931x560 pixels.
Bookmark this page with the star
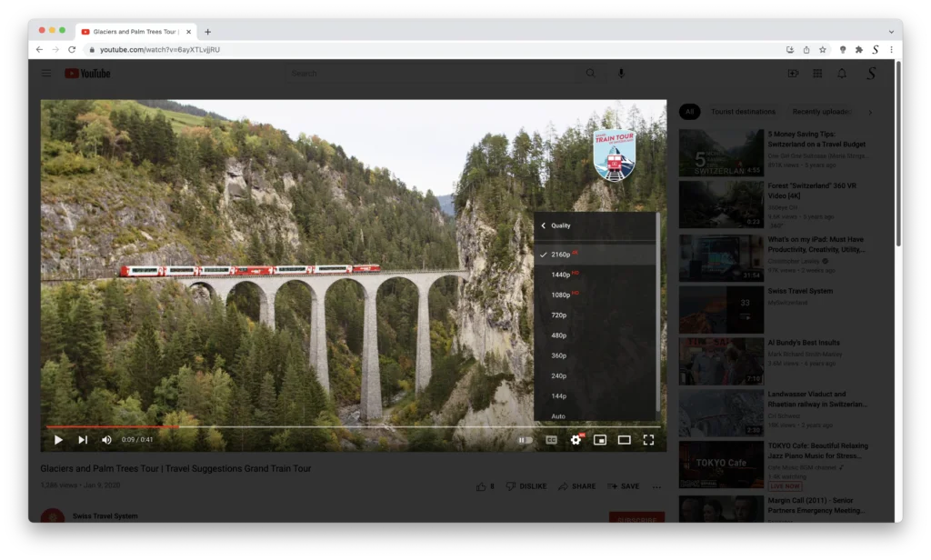point(822,50)
